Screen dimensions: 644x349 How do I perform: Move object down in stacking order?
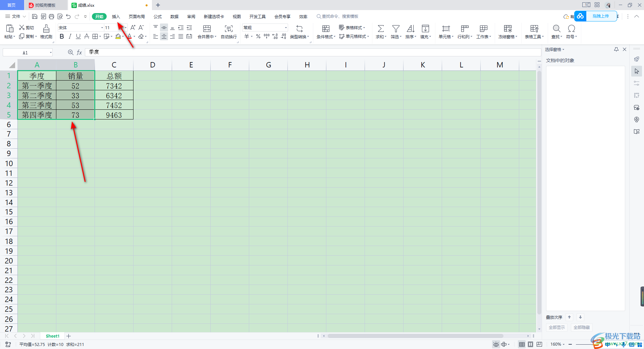[580, 317]
